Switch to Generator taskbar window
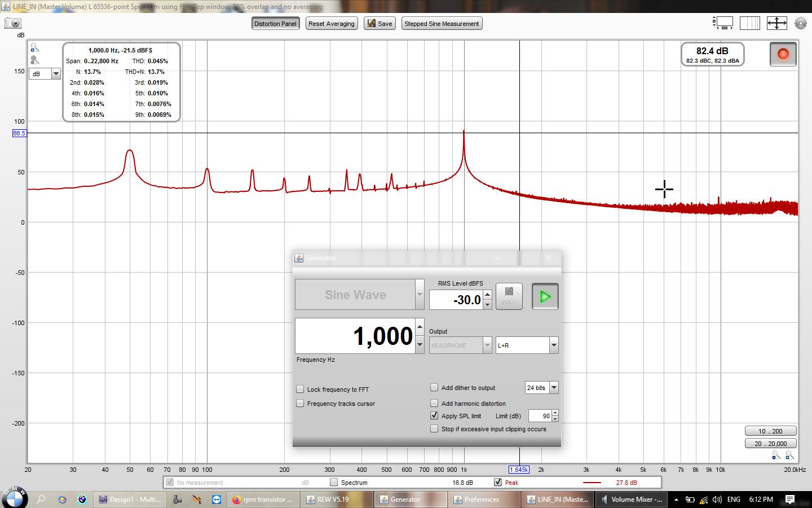Viewport: 812px width, 508px height. point(411,499)
